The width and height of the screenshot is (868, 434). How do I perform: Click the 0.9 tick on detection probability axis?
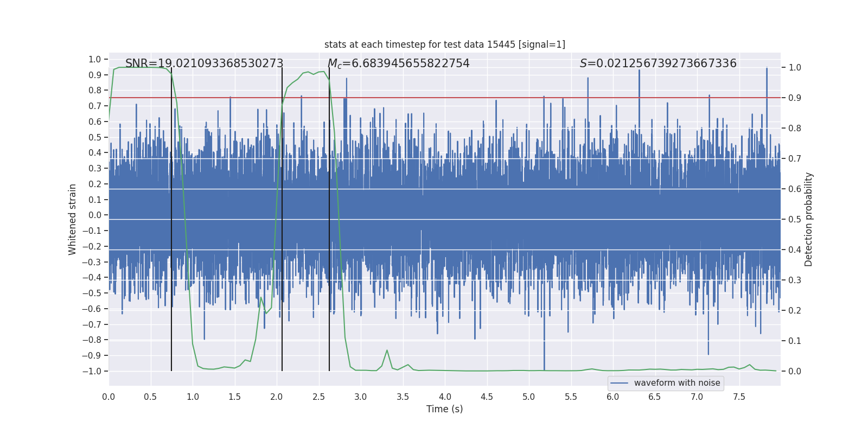pos(795,98)
